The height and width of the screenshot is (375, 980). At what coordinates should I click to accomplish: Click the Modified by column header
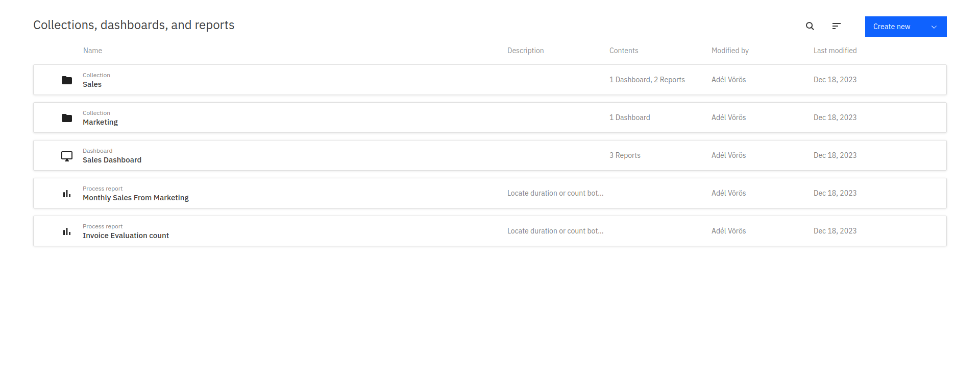point(729,51)
